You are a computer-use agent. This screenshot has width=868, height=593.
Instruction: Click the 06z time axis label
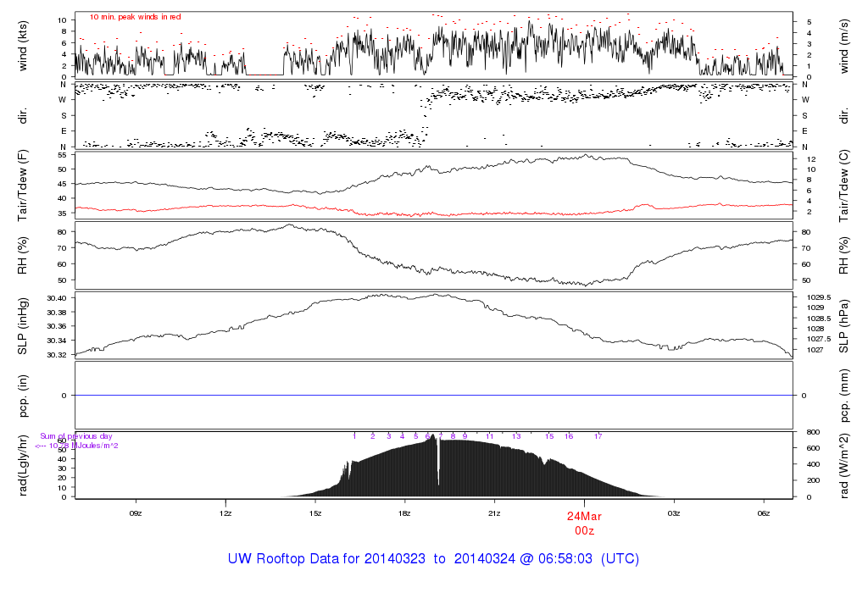(763, 513)
